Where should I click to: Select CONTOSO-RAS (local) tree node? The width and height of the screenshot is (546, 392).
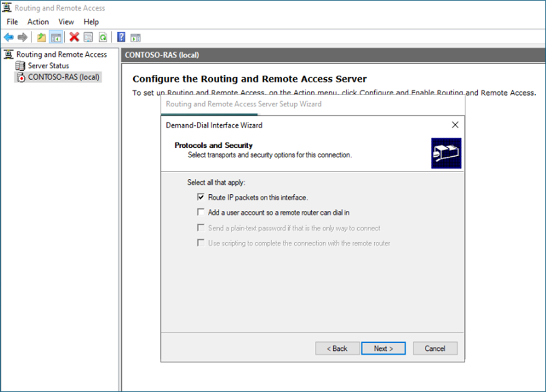click(x=64, y=77)
